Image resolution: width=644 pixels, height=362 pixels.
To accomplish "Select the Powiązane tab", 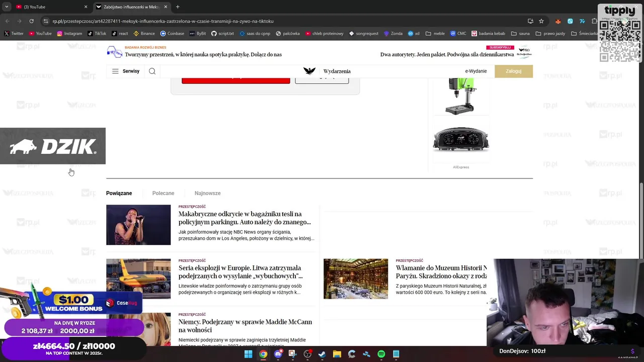I will coord(119,193).
